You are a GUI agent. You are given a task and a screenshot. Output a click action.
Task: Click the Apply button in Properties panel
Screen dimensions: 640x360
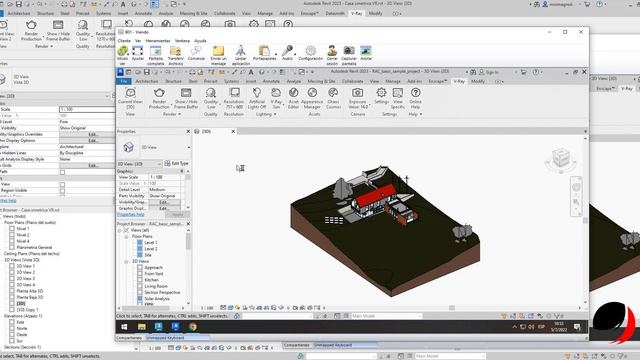coord(178,214)
